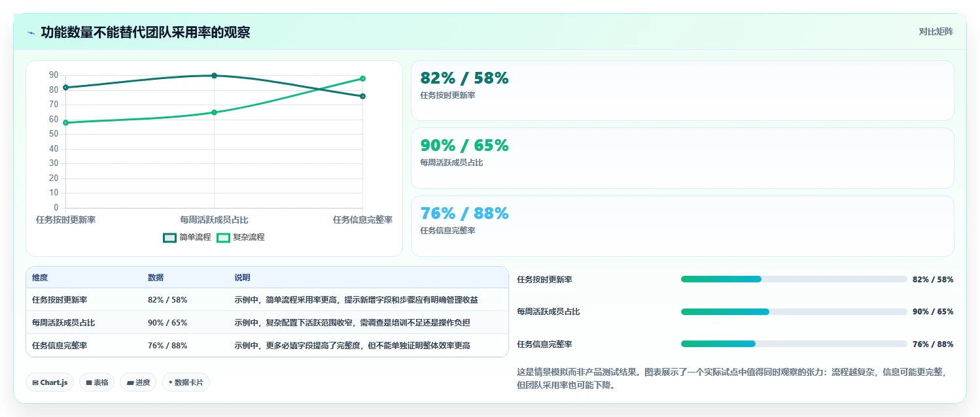980x417 pixels.
Task: Click the panel title 功能数量不能替代团队采用率的观察
Action: (145, 32)
